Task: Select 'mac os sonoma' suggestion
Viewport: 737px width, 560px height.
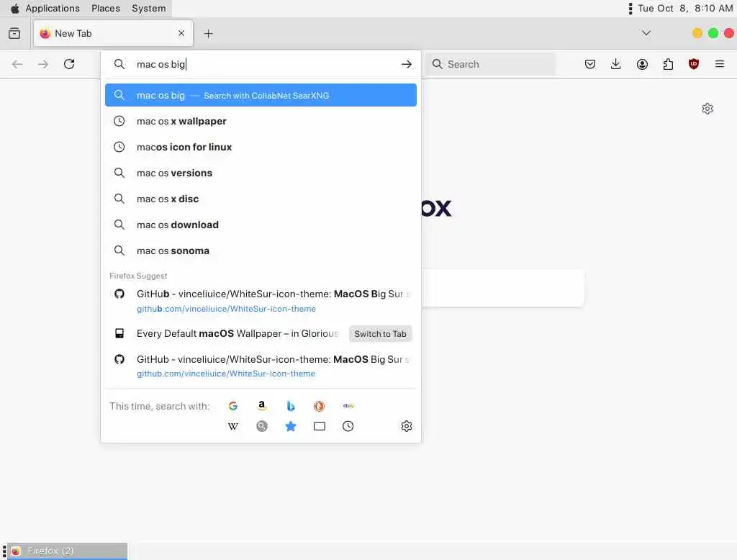Action: point(261,250)
